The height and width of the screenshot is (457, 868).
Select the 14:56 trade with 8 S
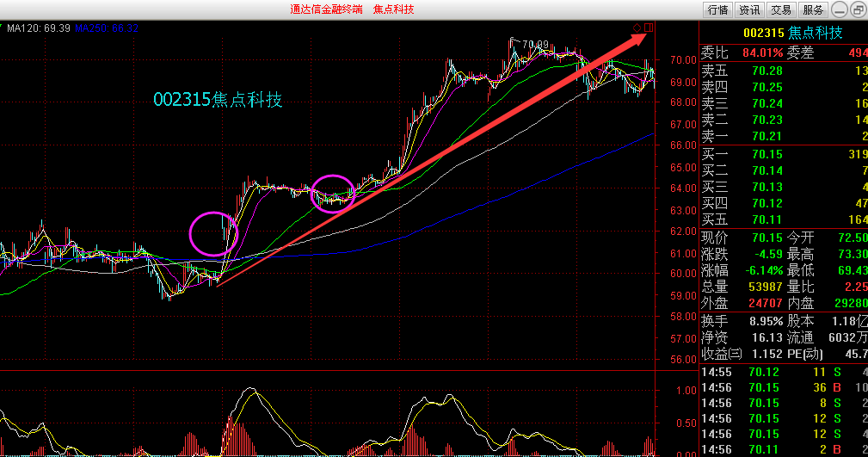coord(784,404)
